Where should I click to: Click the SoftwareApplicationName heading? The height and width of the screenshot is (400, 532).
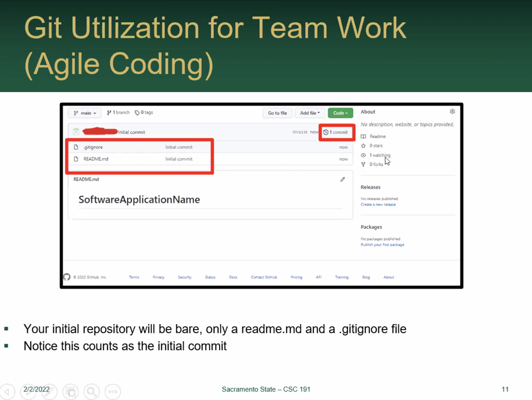tap(139, 200)
